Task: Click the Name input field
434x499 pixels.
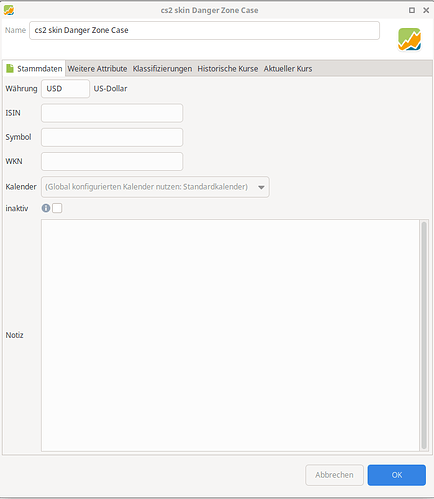Action: point(204,30)
